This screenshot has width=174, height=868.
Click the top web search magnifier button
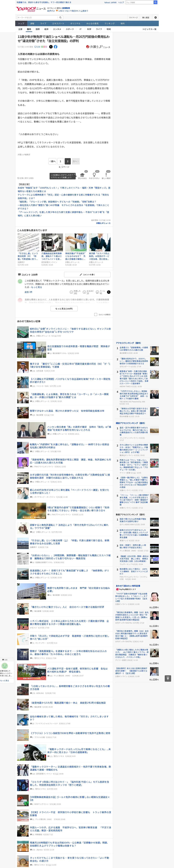155,2
